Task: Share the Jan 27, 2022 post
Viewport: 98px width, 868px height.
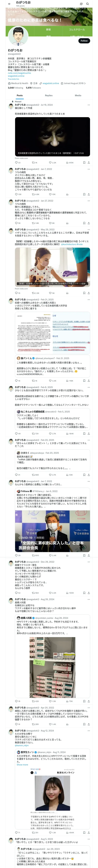Action: [x=89, y=223]
